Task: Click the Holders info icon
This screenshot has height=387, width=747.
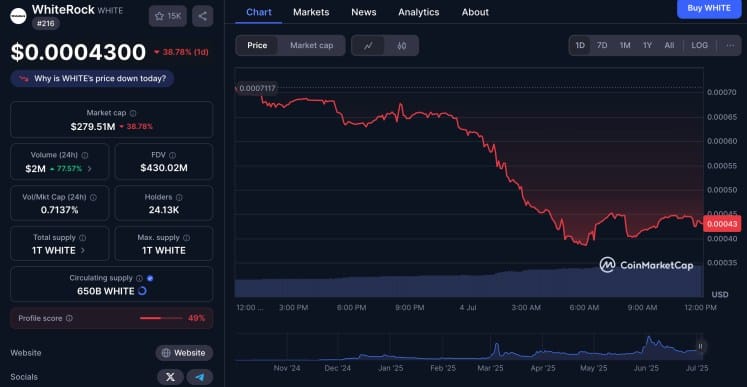Action: 179,197
